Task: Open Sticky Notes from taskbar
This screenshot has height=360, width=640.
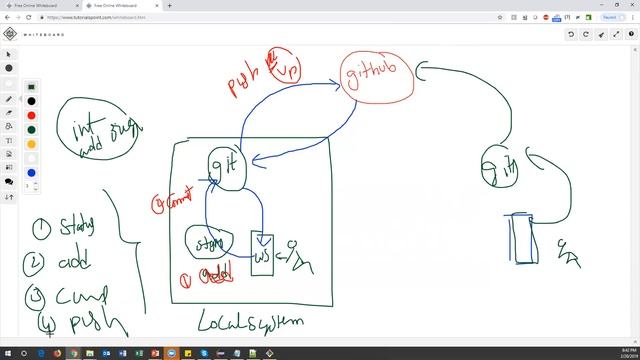Action: coord(188,353)
